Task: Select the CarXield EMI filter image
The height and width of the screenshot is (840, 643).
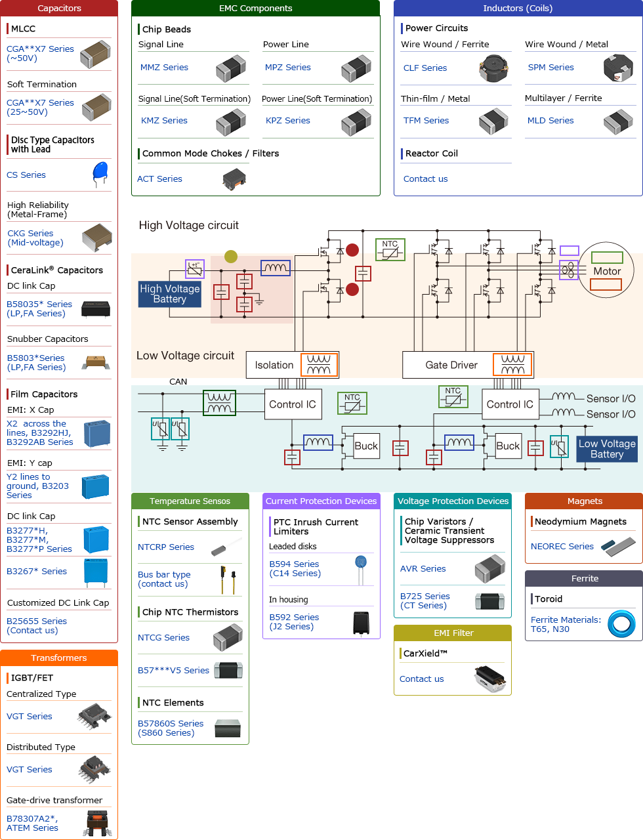Action: (489, 679)
